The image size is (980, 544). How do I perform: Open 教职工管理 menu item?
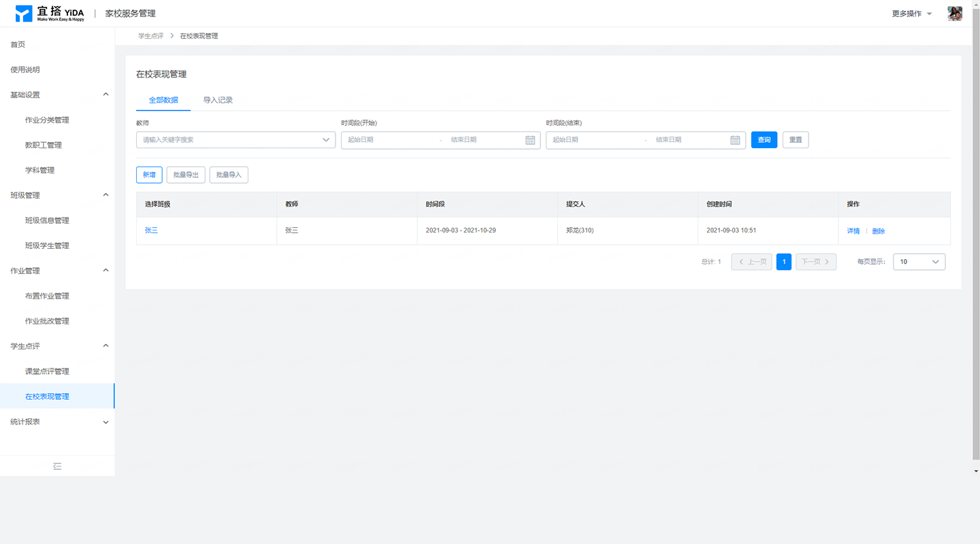(x=44, y=145)
